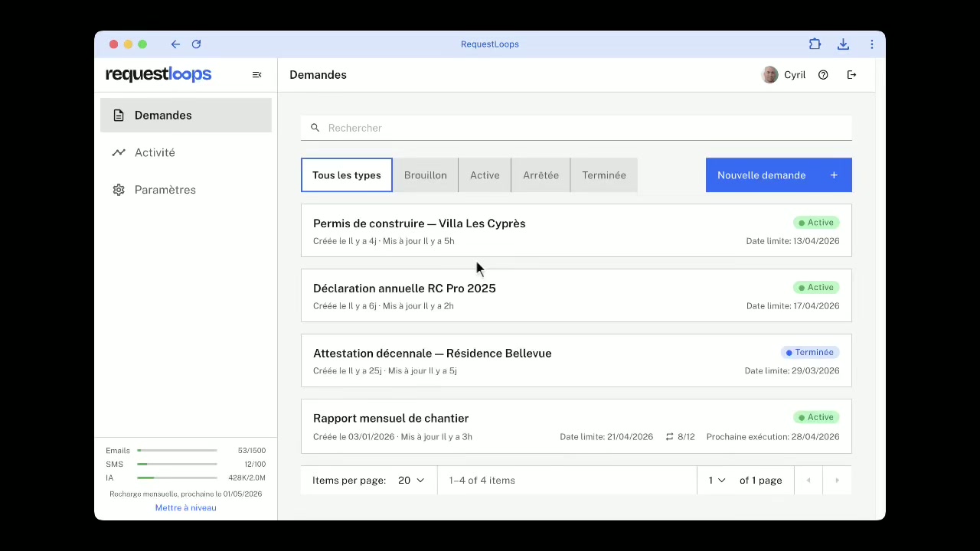This screenshot has height=551, width=980.
Task: Click the browser download icon
Action: click(x=843, y=44)
